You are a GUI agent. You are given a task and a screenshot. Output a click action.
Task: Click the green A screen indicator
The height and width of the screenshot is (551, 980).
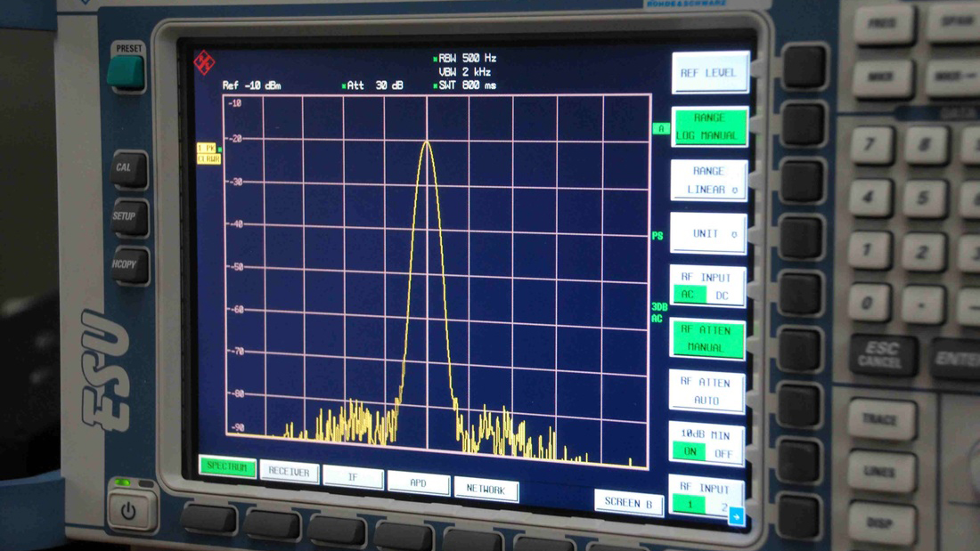(x=661, y=129)
